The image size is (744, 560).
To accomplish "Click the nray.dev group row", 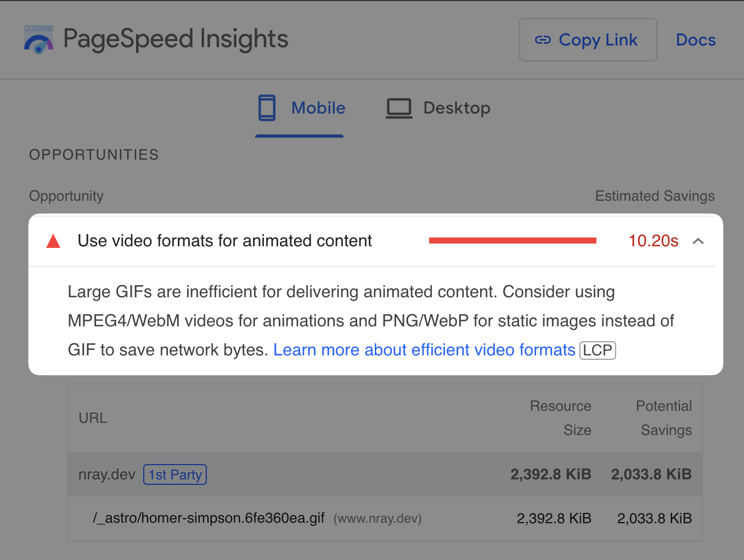I will [385, 474].
